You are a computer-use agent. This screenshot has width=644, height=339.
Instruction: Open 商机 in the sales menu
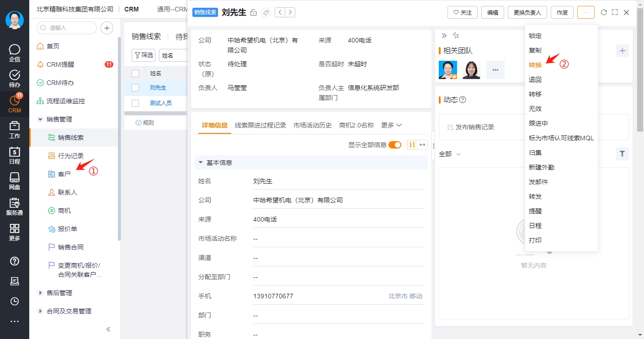click(64, 211)
